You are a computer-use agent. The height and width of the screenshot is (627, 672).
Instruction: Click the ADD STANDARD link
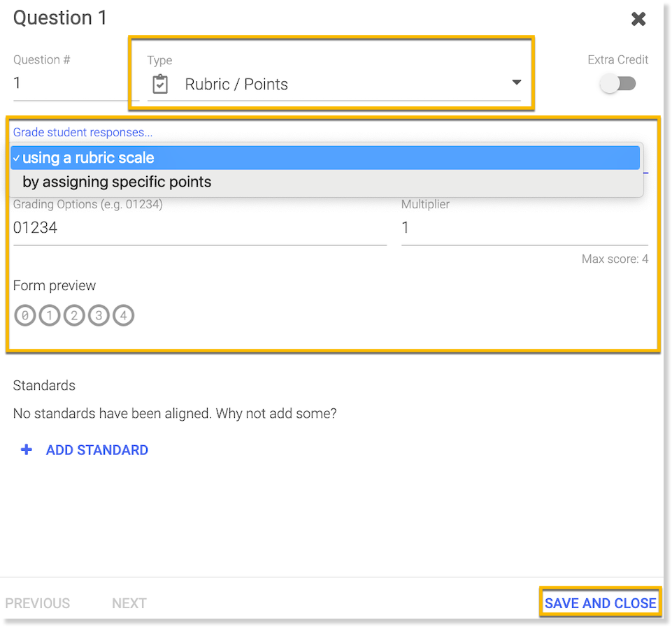point(96,450)
